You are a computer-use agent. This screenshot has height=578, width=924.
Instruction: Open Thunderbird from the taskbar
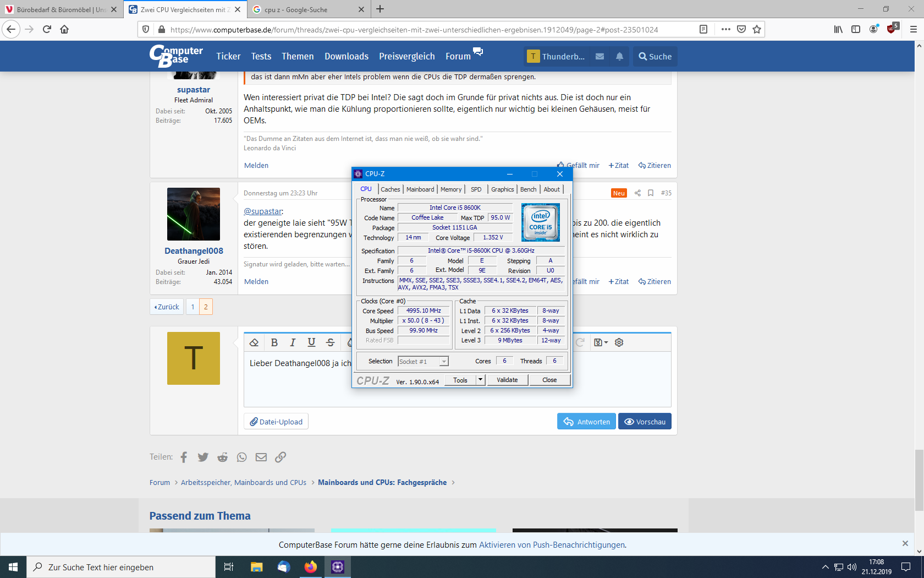coord(284,567)
